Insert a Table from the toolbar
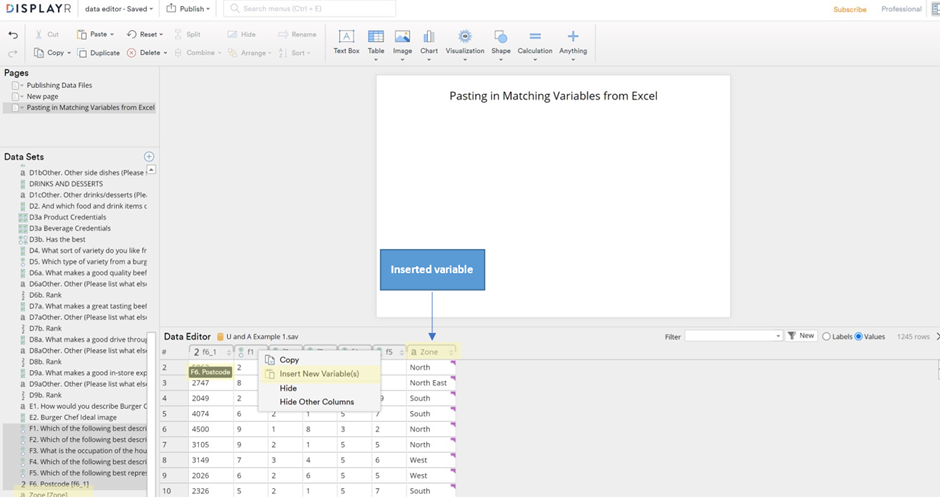Viewport: 940px width, 497px height. tap(375, 38)
